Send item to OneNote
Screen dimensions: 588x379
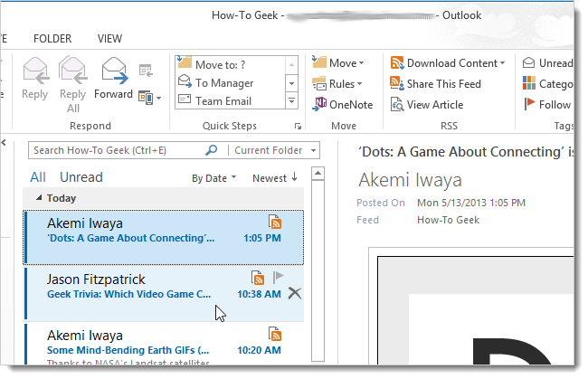pos(342,105)
